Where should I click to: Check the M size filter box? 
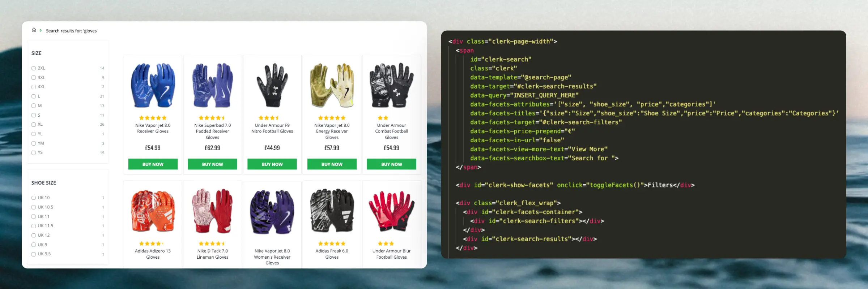coord(34,106)
